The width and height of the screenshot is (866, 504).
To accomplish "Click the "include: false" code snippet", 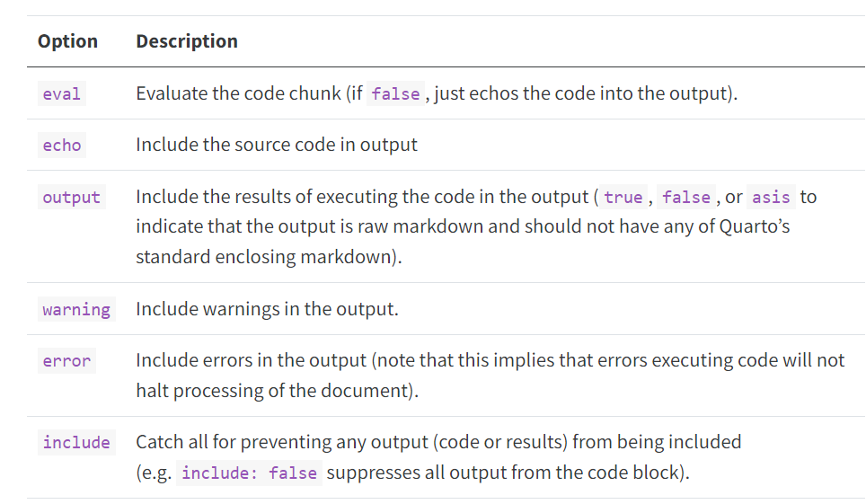I will [249, 473].
